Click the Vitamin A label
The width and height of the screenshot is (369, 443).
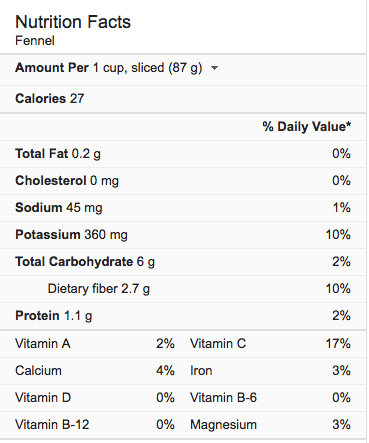(x=43, y=344)
